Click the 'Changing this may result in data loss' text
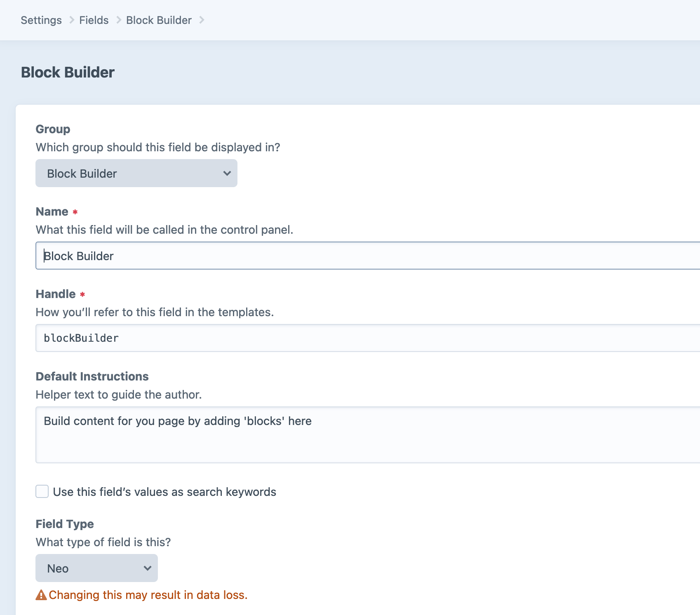Viewport: 700px width, 615px height. click(x=148, y=595)
